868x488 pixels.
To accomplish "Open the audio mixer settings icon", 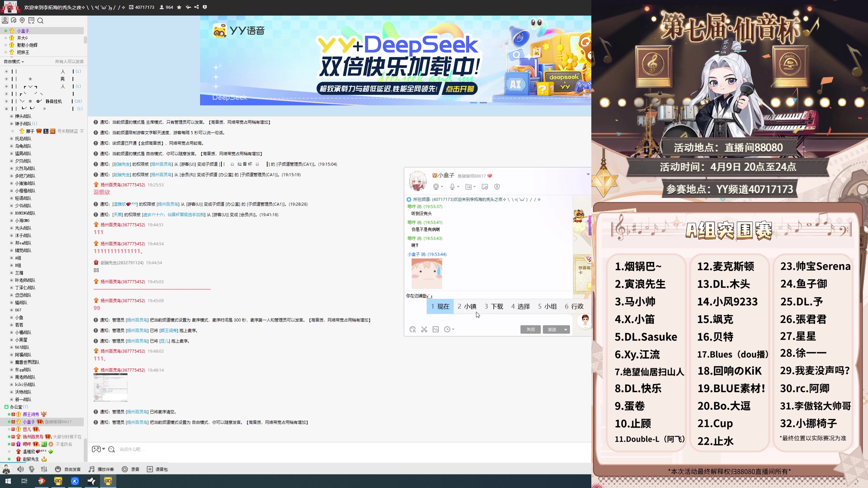I will (44, 469).
